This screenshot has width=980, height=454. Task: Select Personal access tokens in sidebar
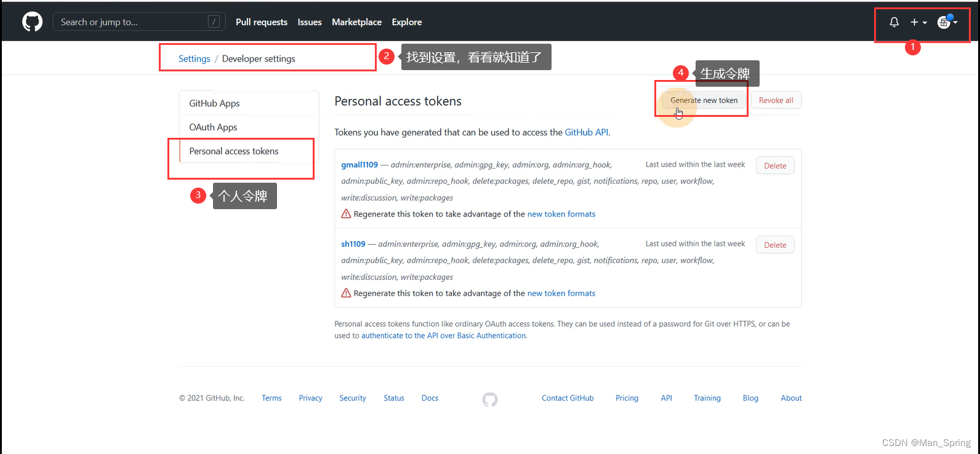pyautogui.click(x=249, y=151)
